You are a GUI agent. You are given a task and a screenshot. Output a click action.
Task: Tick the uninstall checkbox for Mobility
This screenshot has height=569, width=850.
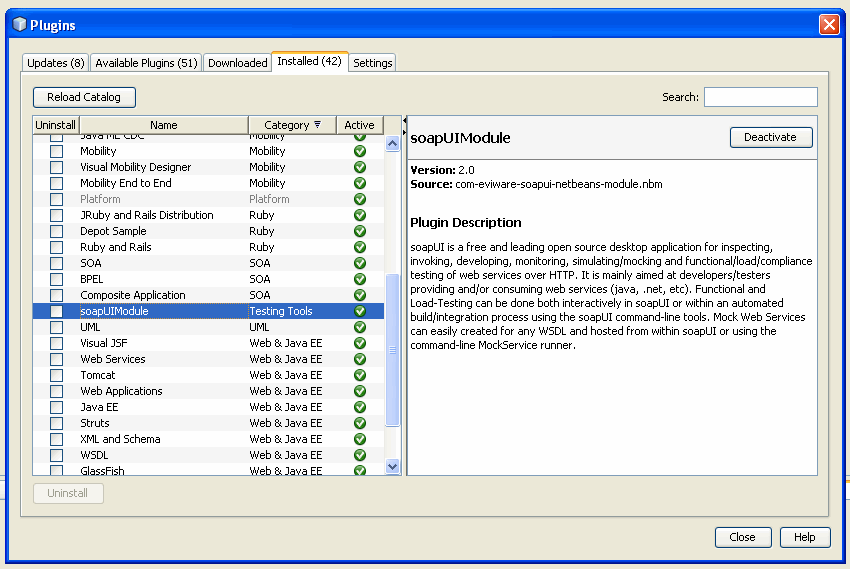pos(56,151)
